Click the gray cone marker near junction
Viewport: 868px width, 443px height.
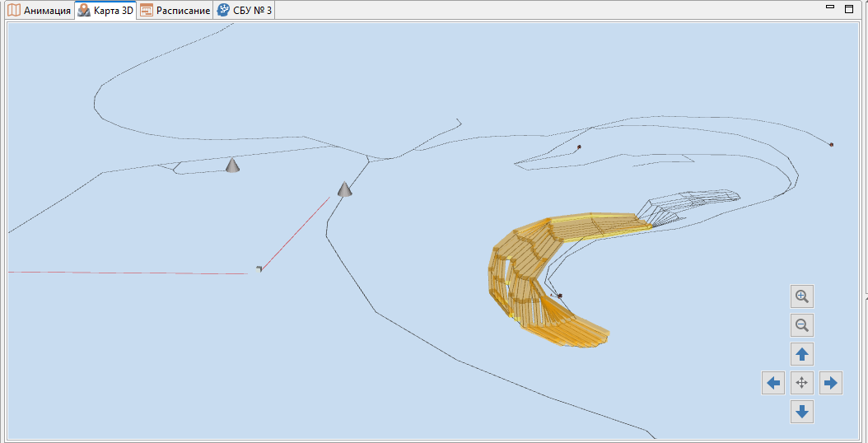(x=345, y=189)
